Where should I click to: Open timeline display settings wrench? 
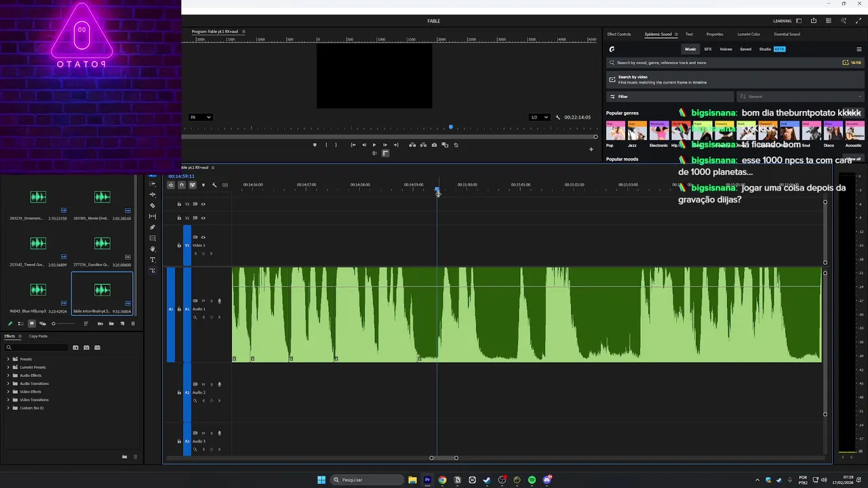click(x=214, y=185)
